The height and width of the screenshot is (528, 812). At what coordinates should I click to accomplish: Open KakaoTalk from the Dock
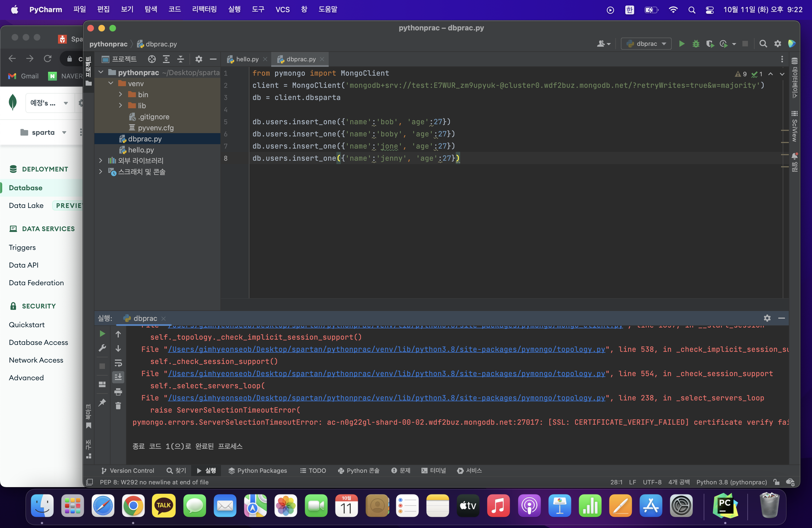[164, 505]
